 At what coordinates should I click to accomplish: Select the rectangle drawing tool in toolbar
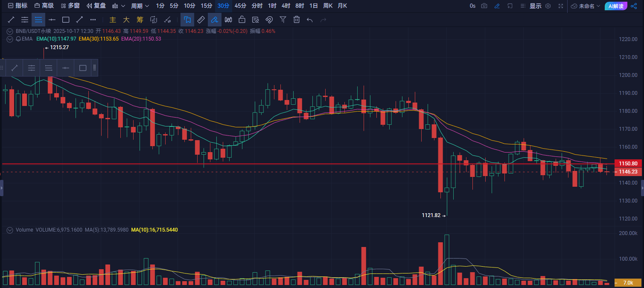click(x=66, y=20)
